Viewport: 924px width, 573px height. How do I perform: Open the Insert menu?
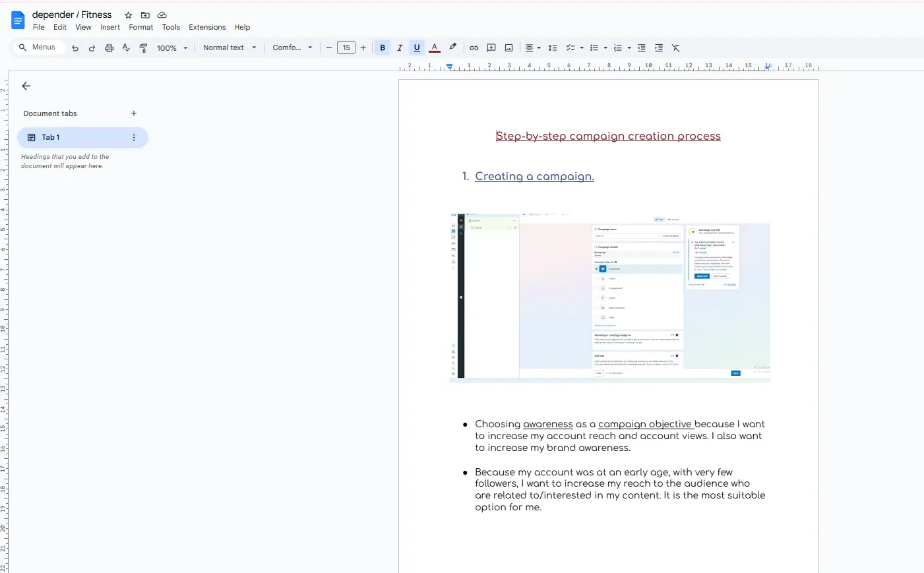click(110, 28)
